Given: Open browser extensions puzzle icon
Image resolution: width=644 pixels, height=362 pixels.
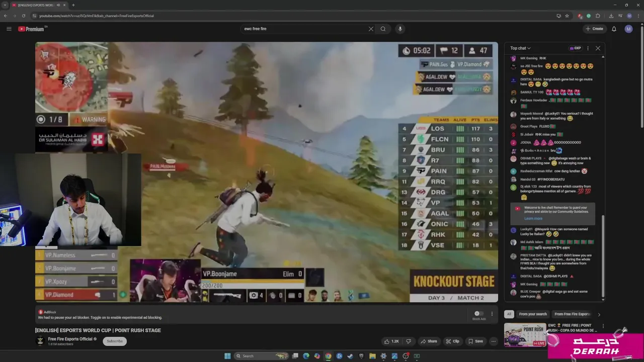Looking at the screenshot, I should click(x=598, y=16).
